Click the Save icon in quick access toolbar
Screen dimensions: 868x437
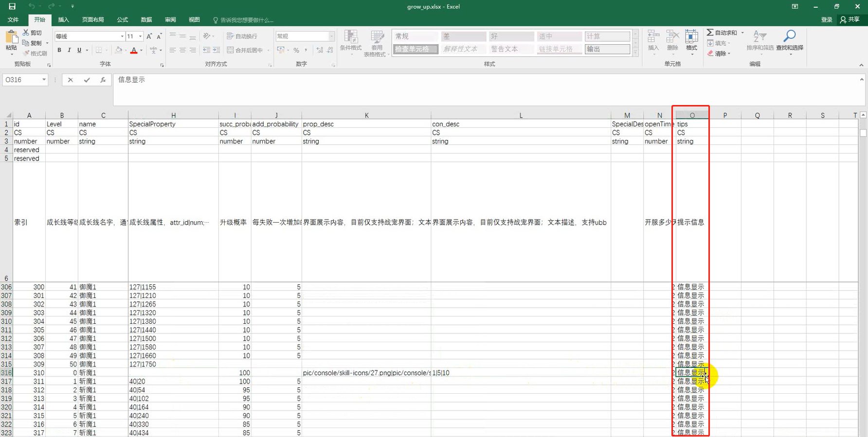click(x=12, y=6)
